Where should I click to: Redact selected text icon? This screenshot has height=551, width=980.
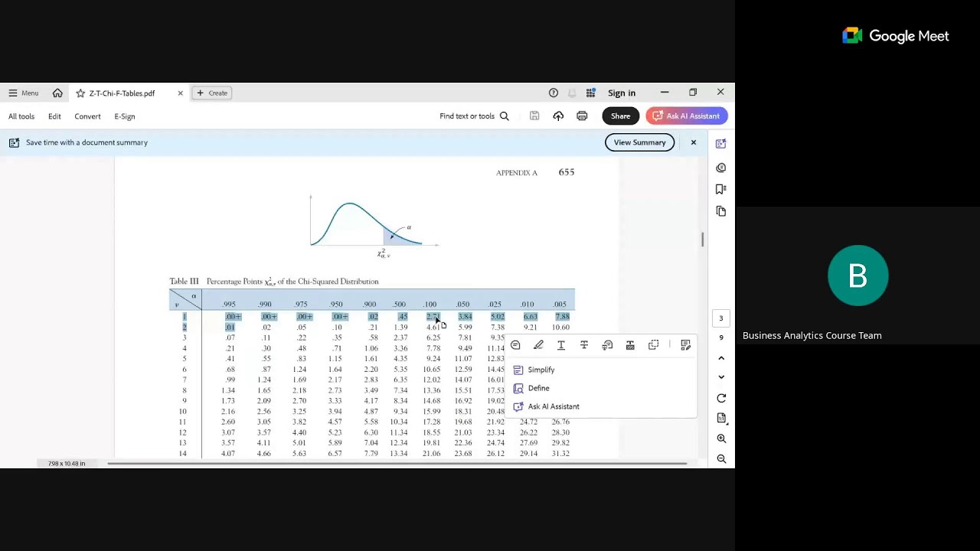630,345
